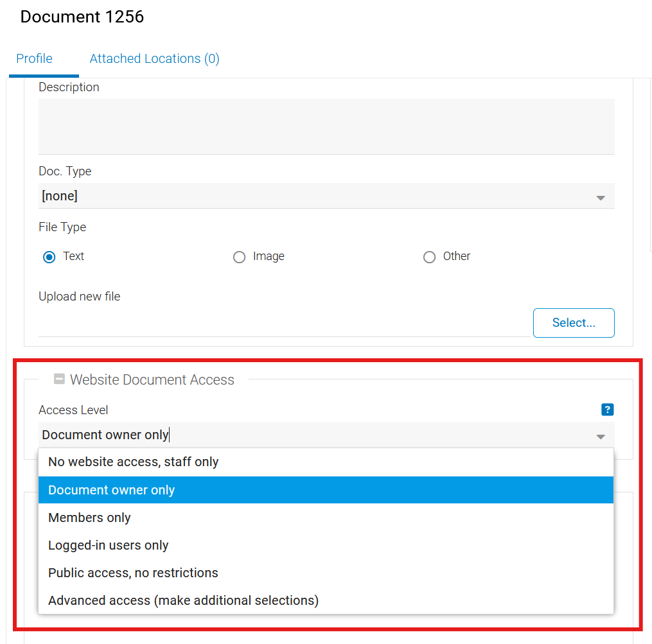Select the Other file type radio button
Viewport: 652px width, 644px height.
click(429, 257)
